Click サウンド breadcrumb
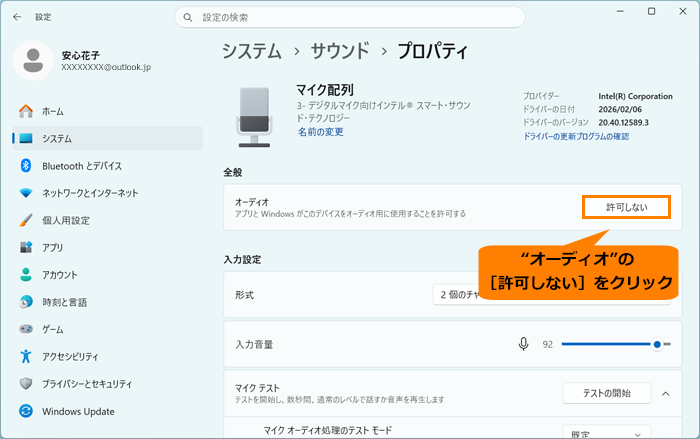Image resolution: width=700 pixels, height=439 pixels. click(x=340, y=51)
